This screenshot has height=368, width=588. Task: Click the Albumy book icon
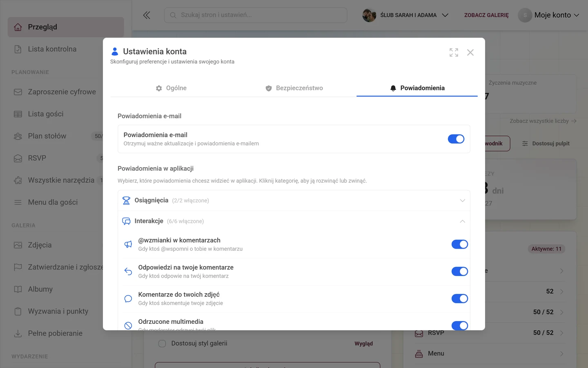click(18, 289)
